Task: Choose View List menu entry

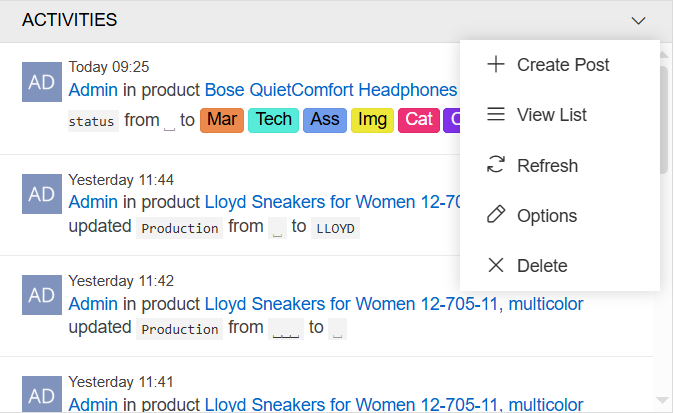Action: pos(552,115)
